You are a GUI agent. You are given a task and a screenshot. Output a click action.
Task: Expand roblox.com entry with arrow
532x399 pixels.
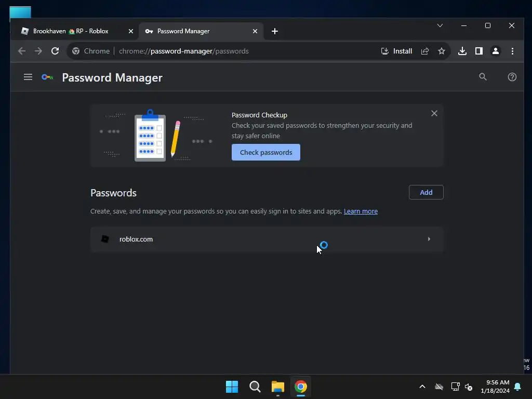click(x=429, y=239)
